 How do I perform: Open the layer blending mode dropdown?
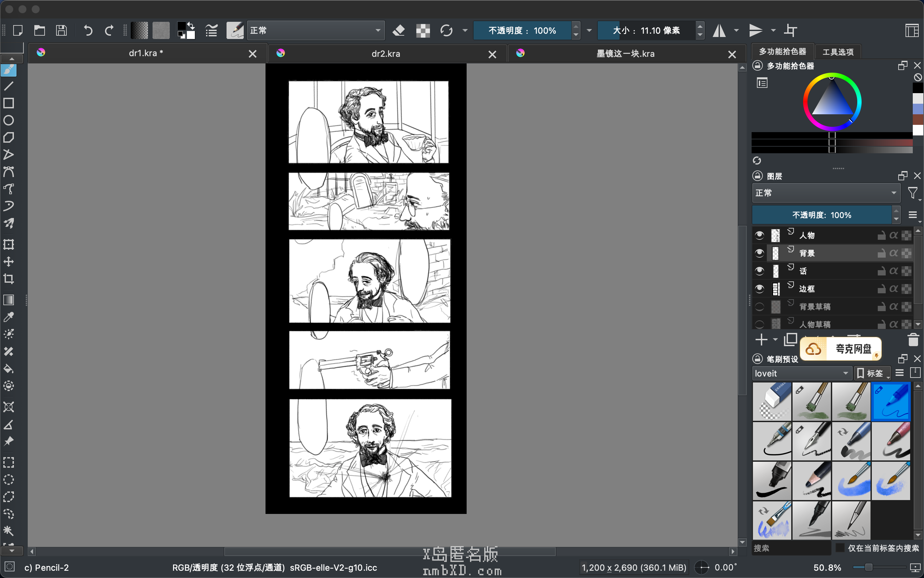point(825,193)
